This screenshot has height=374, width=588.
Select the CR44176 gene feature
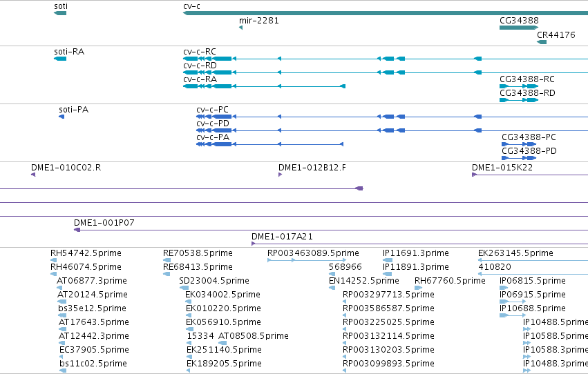(x=542, y=42)
